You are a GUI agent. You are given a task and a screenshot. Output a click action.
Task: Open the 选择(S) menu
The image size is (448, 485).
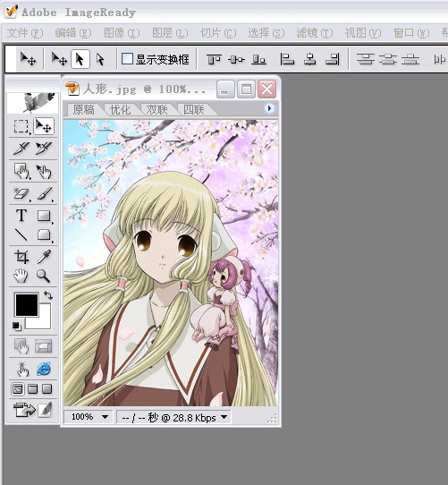266,33
